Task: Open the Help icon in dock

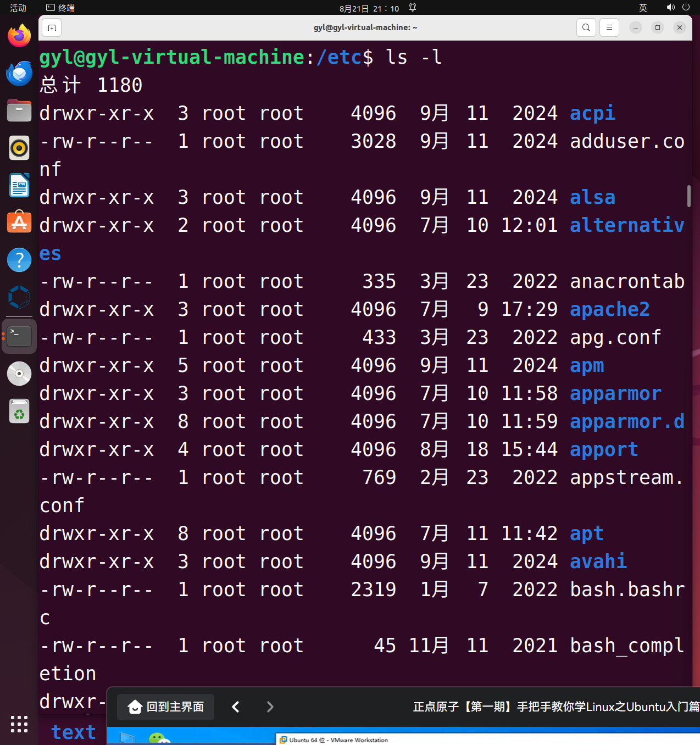Action: 19,260
